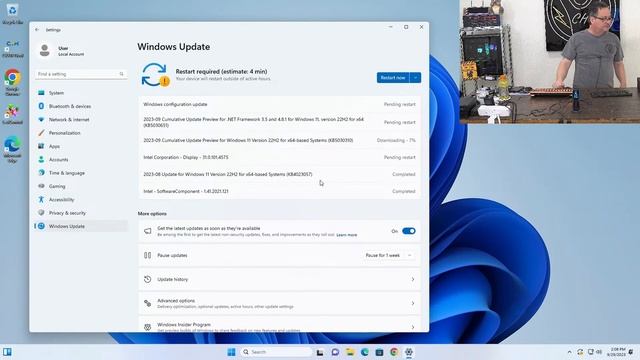Open Personalization settings
This screenshot has height=360, width=640.
[x=81, y=133]
